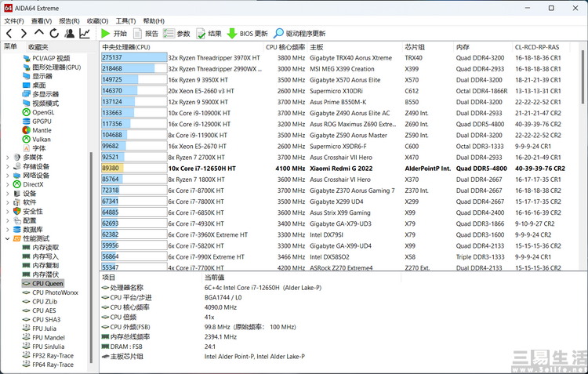Open the 收藏(O) menu
Image resolution: width=588 pixels, height=374 pixels.
(x=97, y=21)
